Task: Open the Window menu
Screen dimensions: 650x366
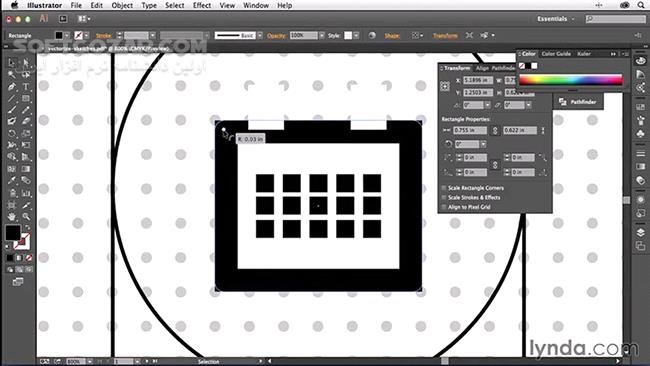Action: click(x=256, y=5)
